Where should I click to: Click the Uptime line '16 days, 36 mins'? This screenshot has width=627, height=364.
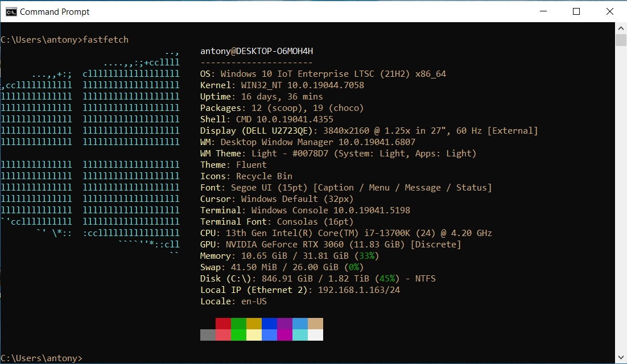pyautogui.click(x=262, y=97)
